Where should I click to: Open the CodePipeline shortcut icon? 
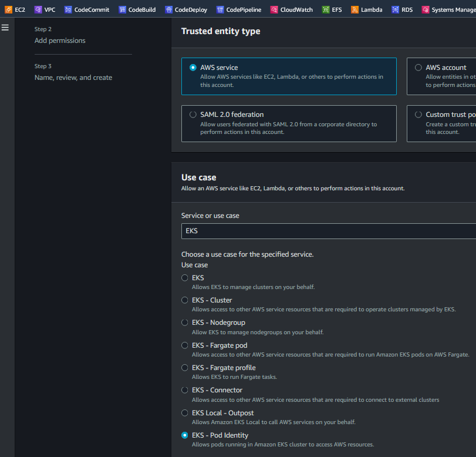click(x=220, y=10)
